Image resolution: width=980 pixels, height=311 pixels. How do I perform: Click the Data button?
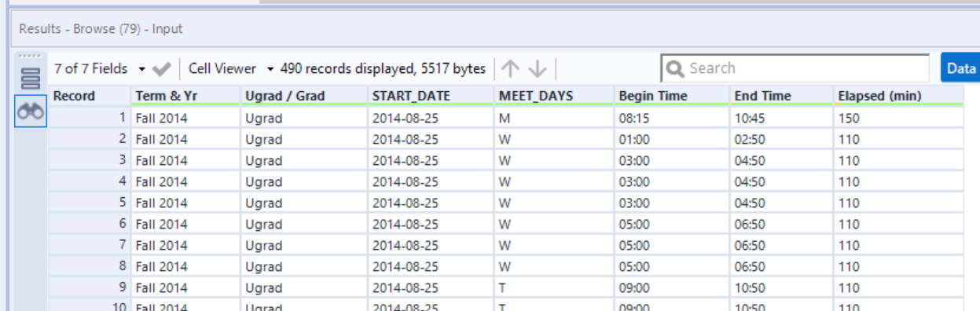pyautogui.click(x=960, y=68)
